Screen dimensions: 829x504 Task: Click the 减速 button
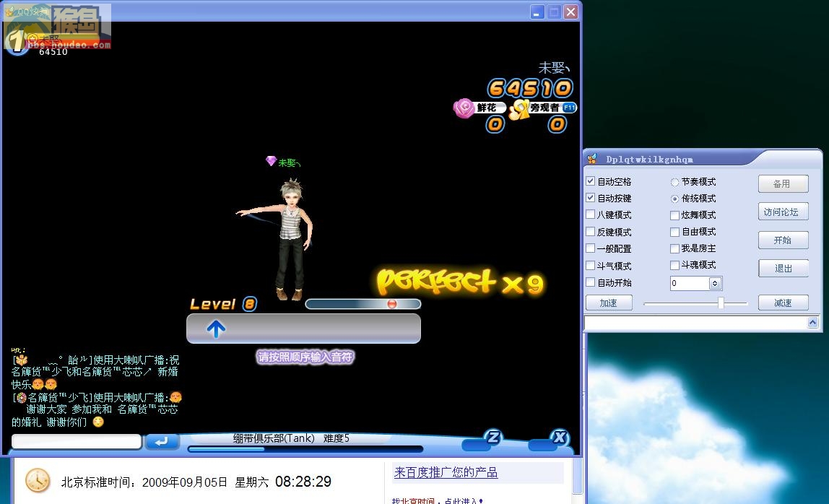click(783, 303)
